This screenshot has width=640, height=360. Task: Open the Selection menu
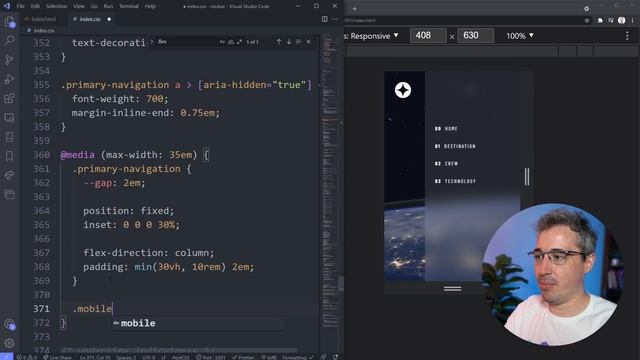56,6
